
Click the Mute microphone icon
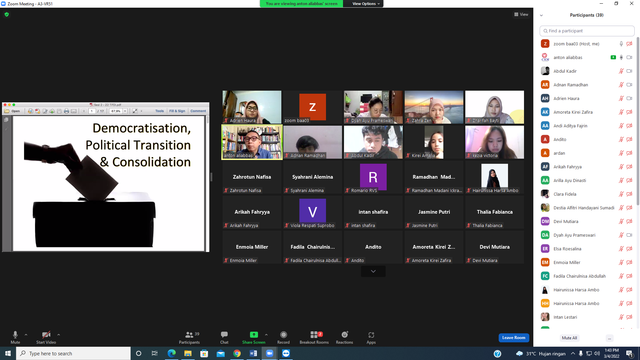coord(15,335)
